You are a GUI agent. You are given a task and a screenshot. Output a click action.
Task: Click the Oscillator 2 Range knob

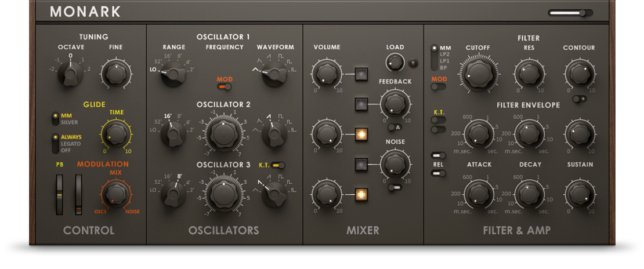(173, 134)
